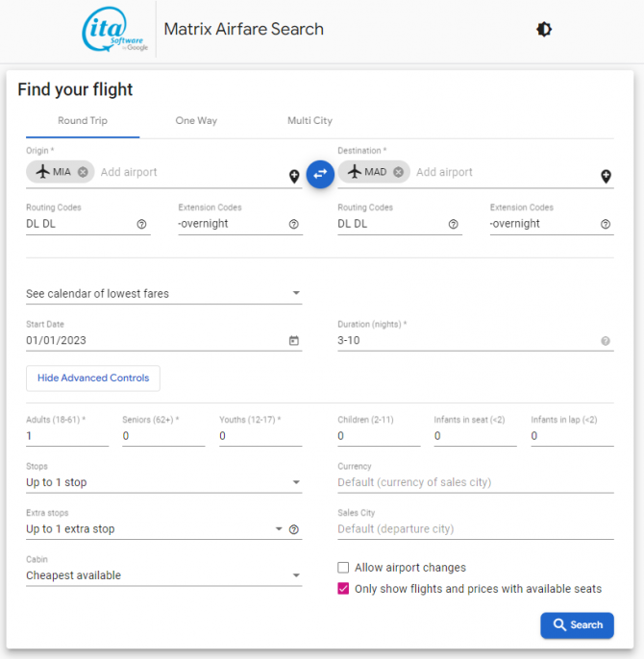Open map pin picker for Origin
Screen dimensions: 644x659
coord(294,177)
